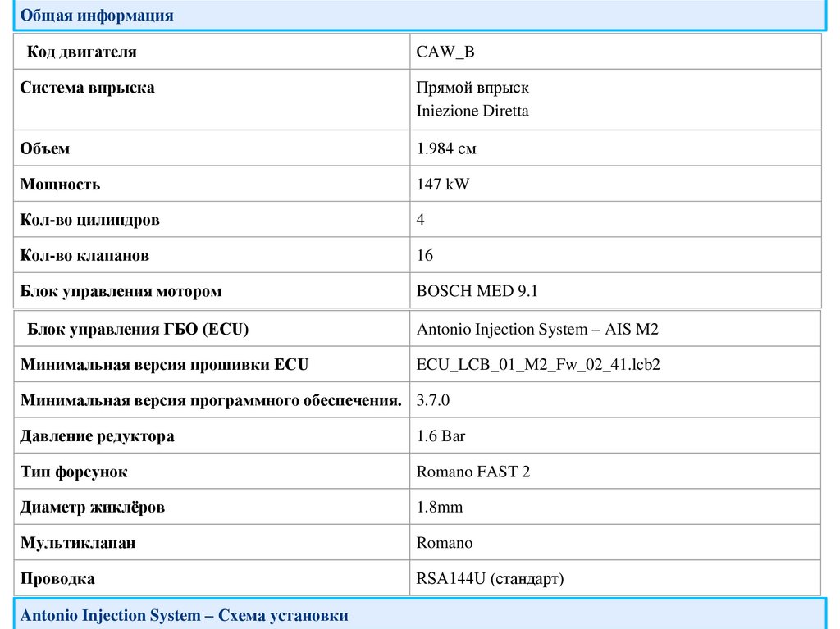Select the cylinder count value '4'
Screen dimensions: 840x629
(x=421, y=220)
